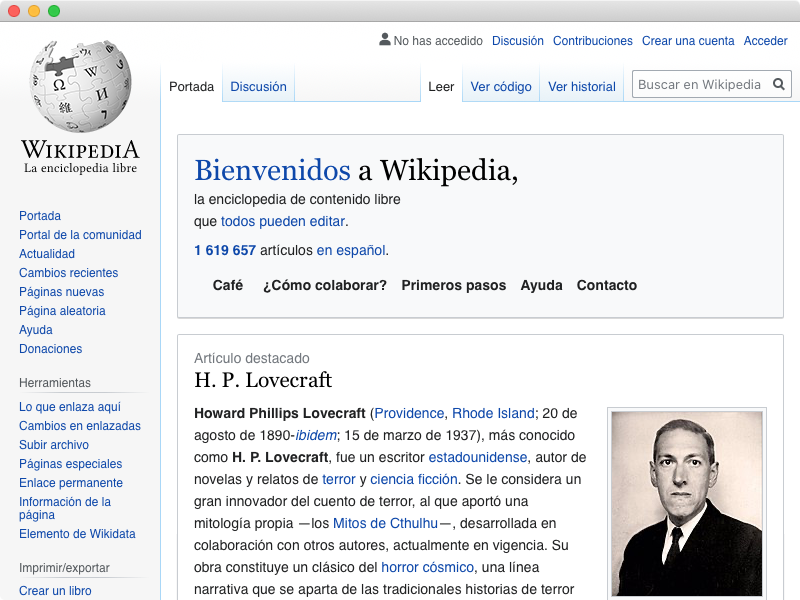This screenshot has width=800, height=600.
Task: Open the H. P. Lovecraft portrait photo
Action: (687, 503)
